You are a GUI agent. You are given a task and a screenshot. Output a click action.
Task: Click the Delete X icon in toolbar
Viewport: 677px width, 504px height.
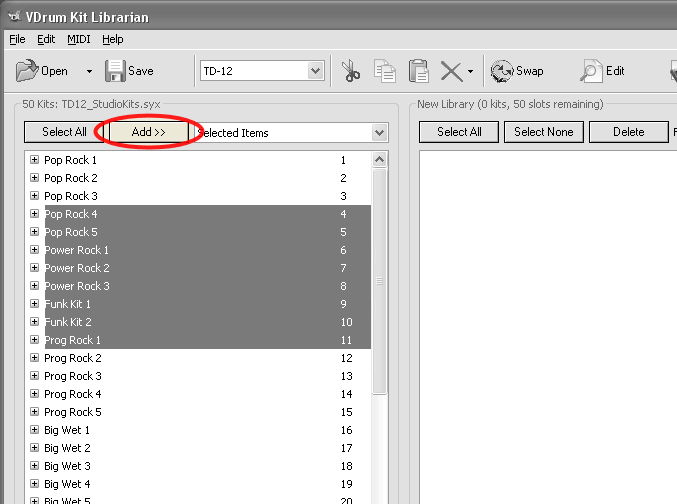(451, 71)
